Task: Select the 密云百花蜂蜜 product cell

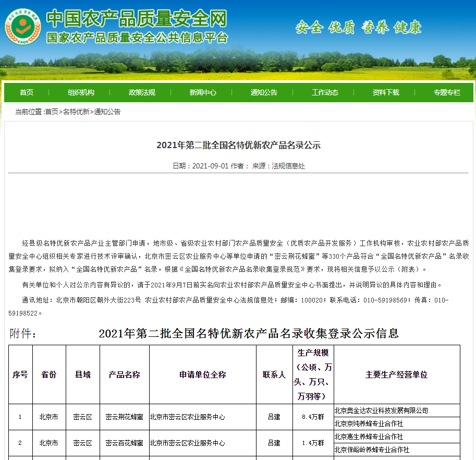Action: 124,443
